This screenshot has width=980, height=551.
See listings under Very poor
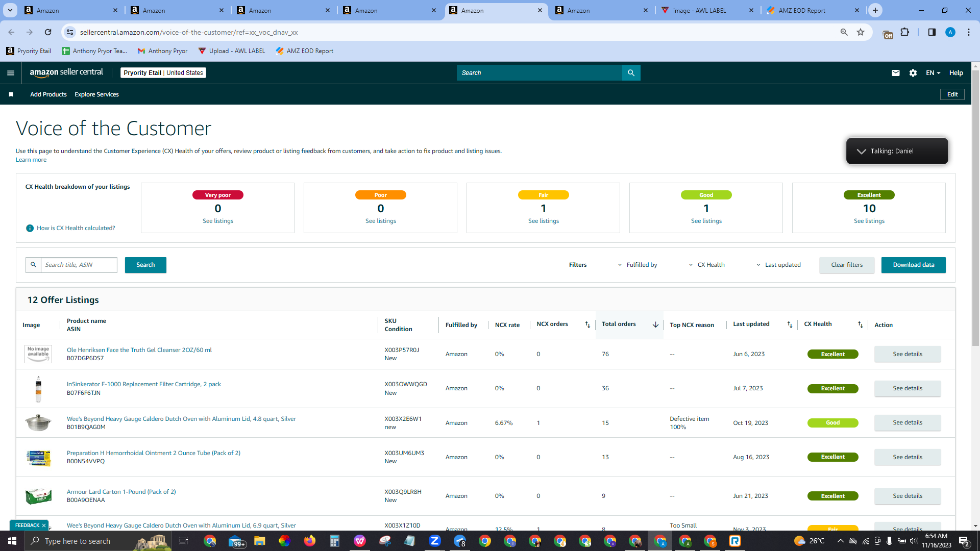point(218,221)
